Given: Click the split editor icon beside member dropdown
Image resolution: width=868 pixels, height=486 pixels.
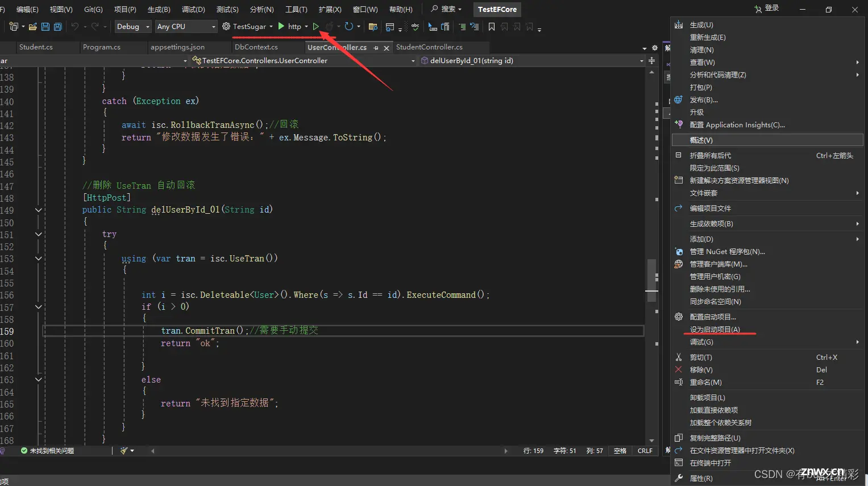Looking at the screenshot, I should point(652,60).
